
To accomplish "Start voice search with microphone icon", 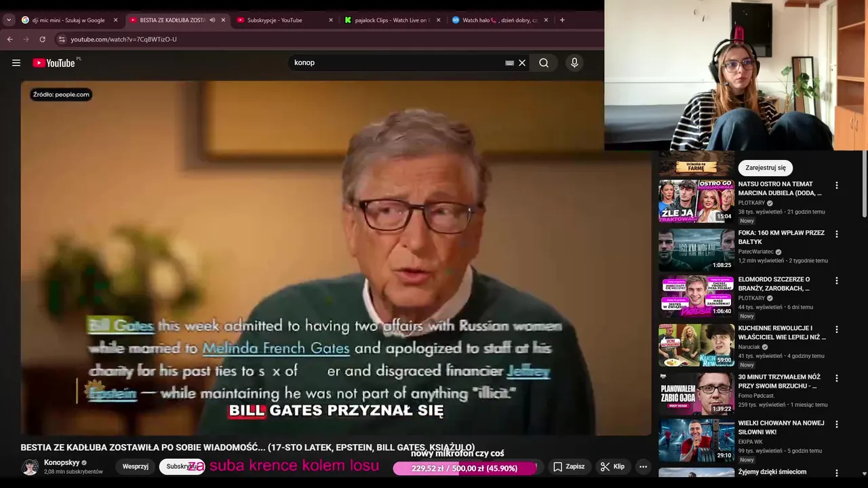I will click(x=574, y=63).
